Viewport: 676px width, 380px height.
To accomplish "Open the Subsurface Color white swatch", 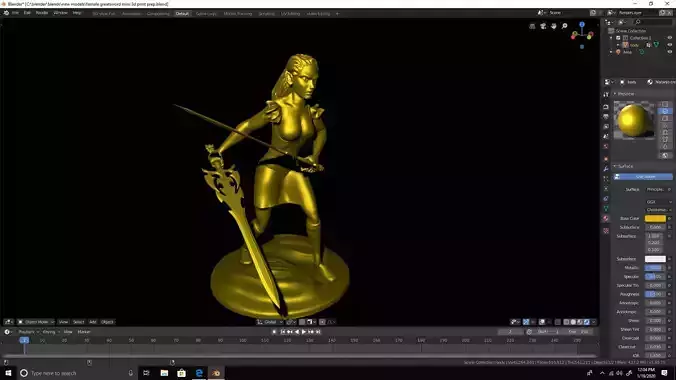I will [x=655, y=259].
